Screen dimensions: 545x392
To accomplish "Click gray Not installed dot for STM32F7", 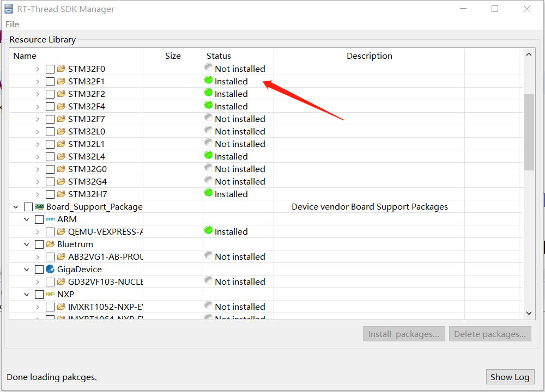I will (209, 118).
